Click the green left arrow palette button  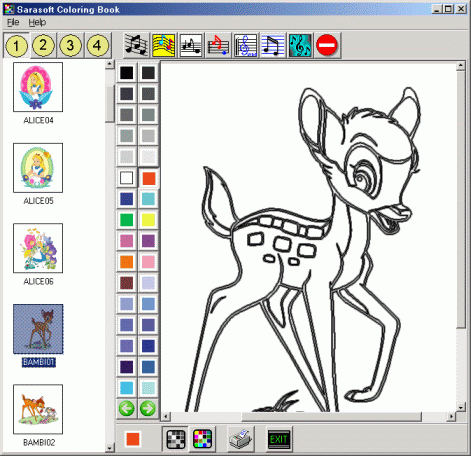click(126, 408)
